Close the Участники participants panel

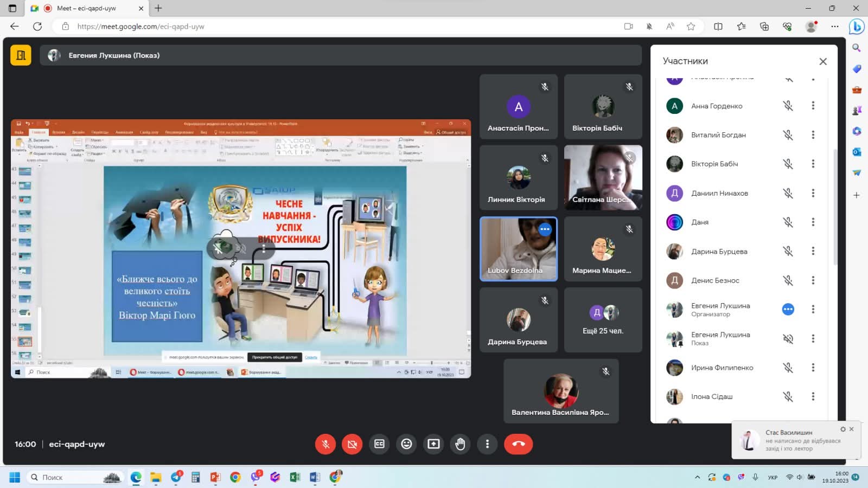(x=822, y=61)
